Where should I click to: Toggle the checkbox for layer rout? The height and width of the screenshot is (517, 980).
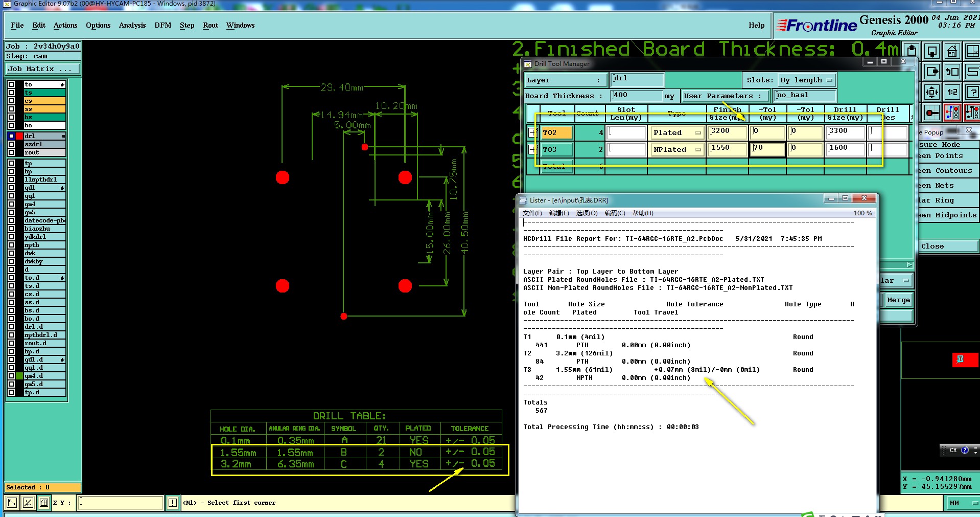tap(11, 152)
